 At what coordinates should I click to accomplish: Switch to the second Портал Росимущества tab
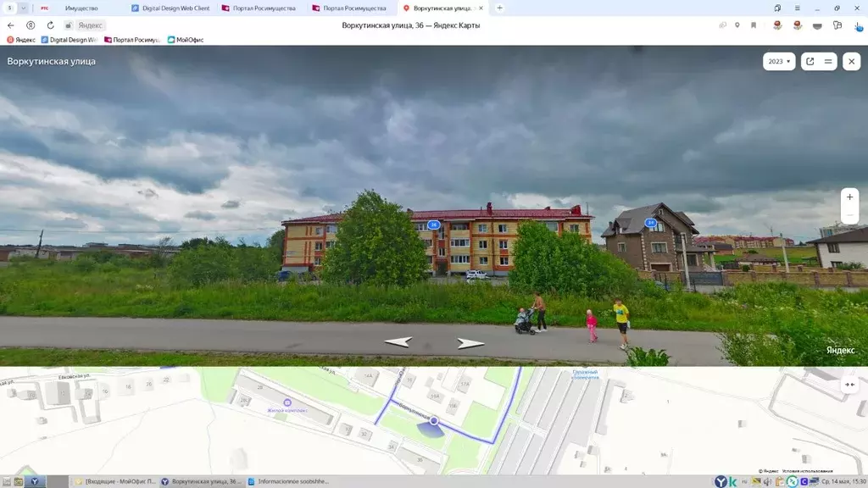[x=350, y=8]
